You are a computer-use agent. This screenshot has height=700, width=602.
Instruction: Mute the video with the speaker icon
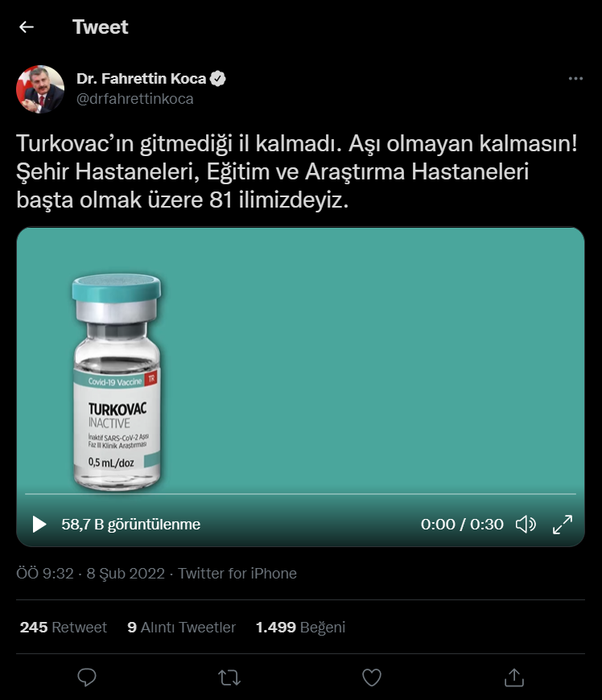click(x=526, y=524)
